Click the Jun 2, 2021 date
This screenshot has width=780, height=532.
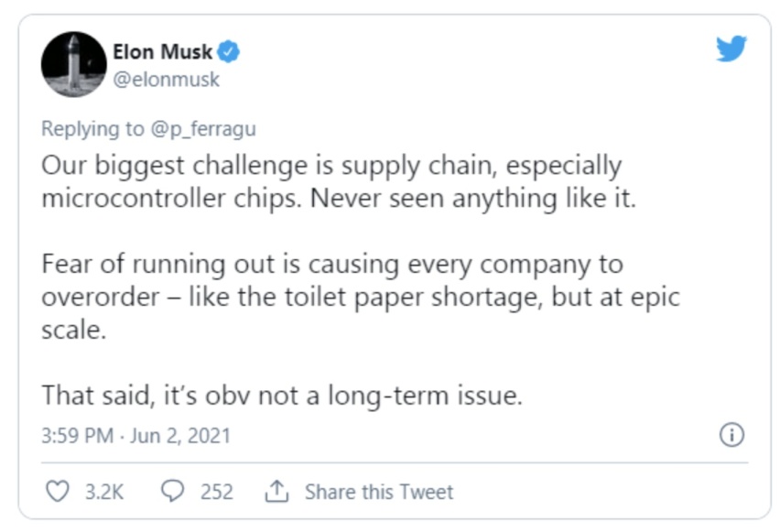coord(180,436)
